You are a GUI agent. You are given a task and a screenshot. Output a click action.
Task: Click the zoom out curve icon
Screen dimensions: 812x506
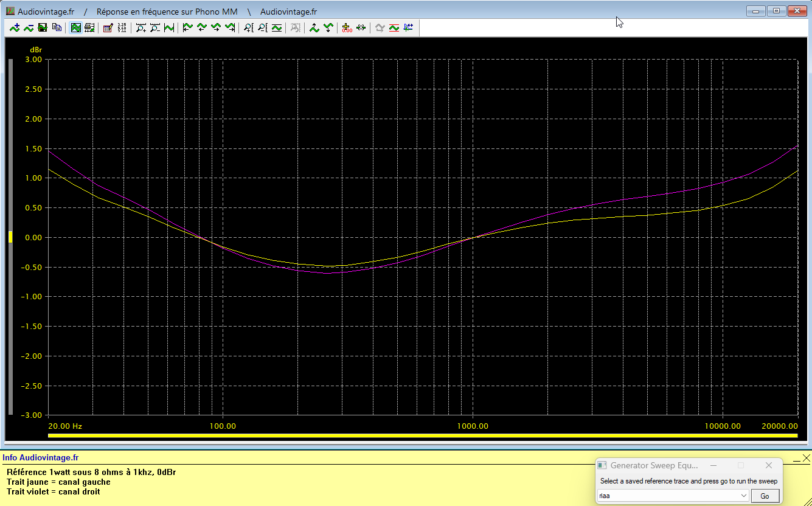point(155,27)
